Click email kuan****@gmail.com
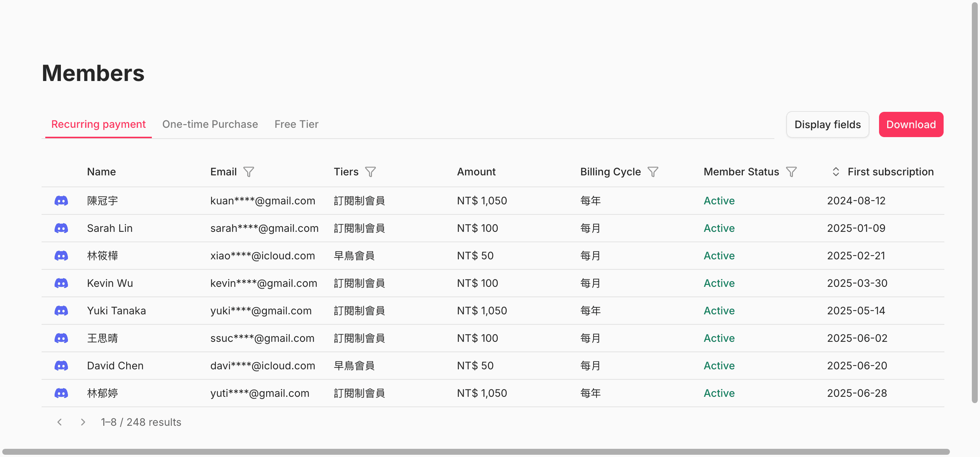980x457 pixels. click(x=262, y=201)
